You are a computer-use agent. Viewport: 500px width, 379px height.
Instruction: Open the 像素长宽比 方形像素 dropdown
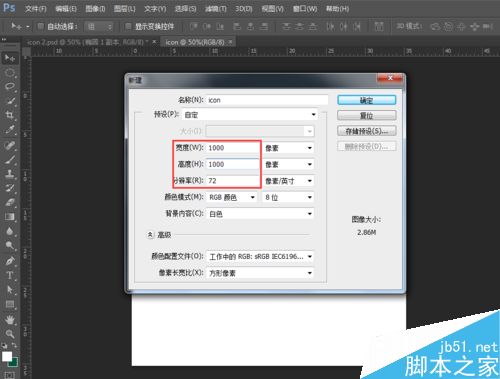point(260,273)
